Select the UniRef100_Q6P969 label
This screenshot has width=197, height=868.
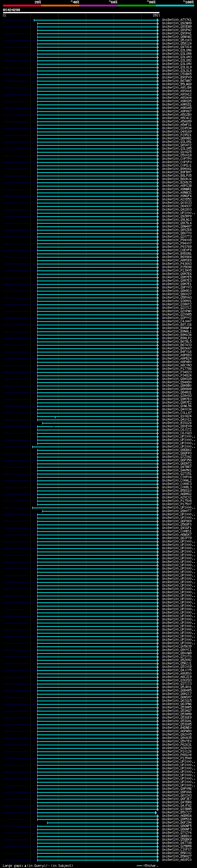tap(176, 521)
